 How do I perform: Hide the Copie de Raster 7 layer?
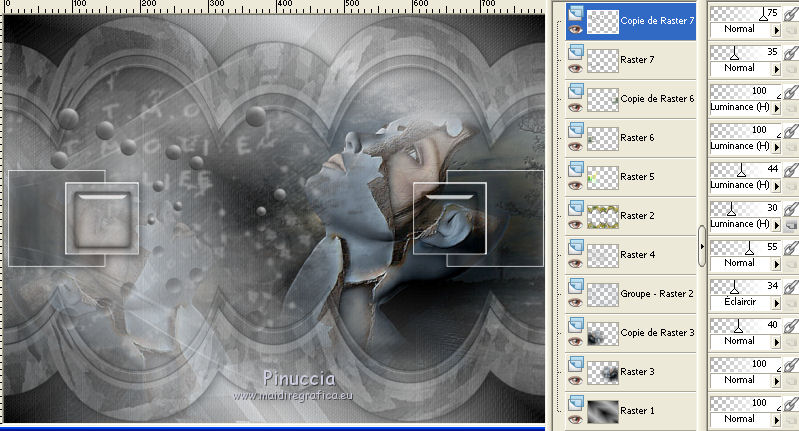575,31
